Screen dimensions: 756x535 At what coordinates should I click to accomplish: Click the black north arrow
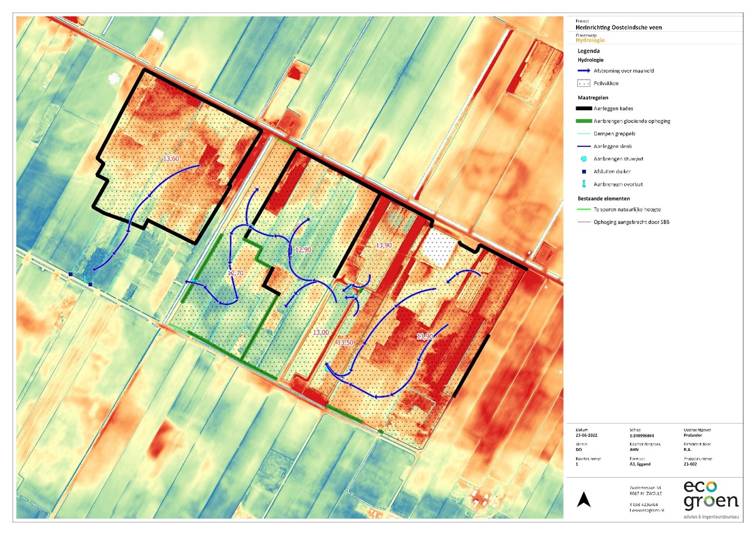pos(584,499)
